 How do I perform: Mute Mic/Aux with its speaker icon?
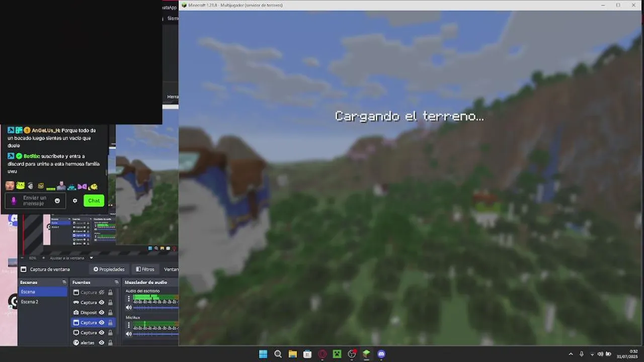tap(129, 334)
